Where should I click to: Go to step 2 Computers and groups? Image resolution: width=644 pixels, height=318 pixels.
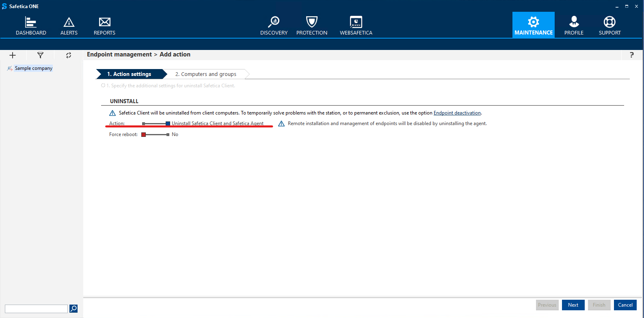[x=206, y=74]
